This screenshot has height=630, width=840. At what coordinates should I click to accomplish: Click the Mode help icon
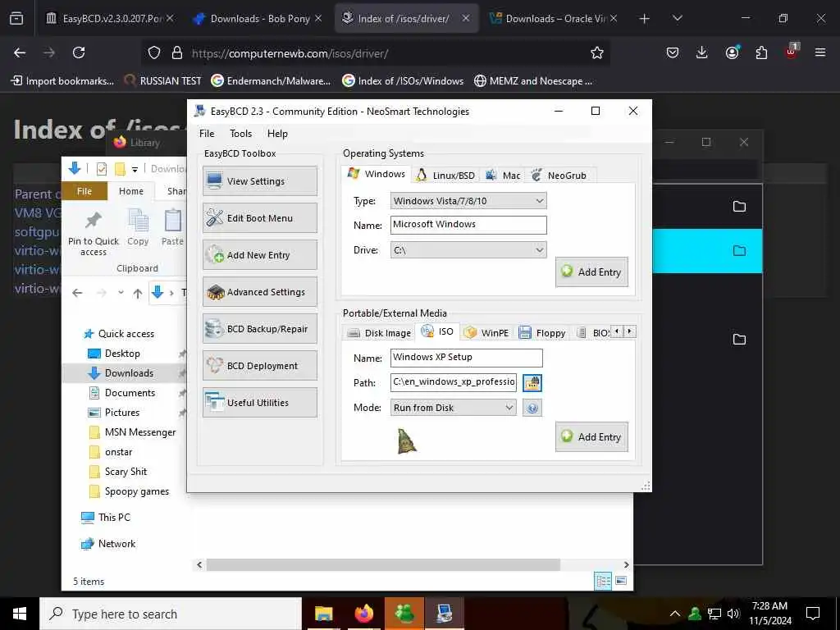[532, 409]
